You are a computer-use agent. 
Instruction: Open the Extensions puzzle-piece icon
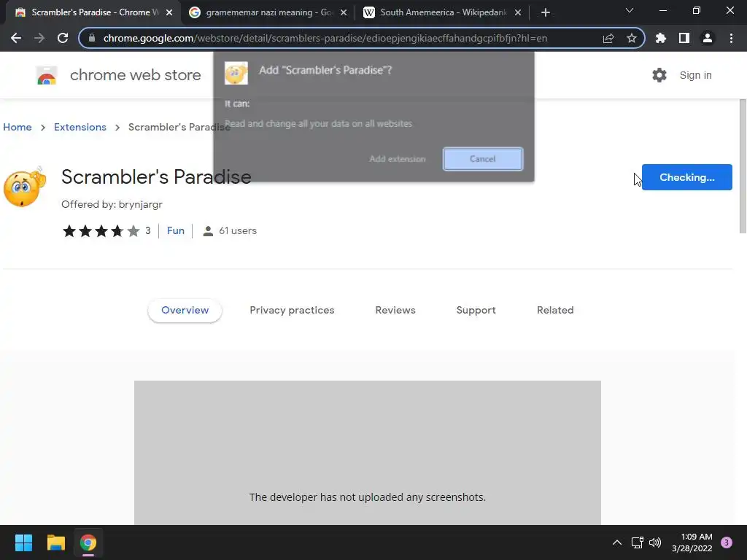pos(661,38)
